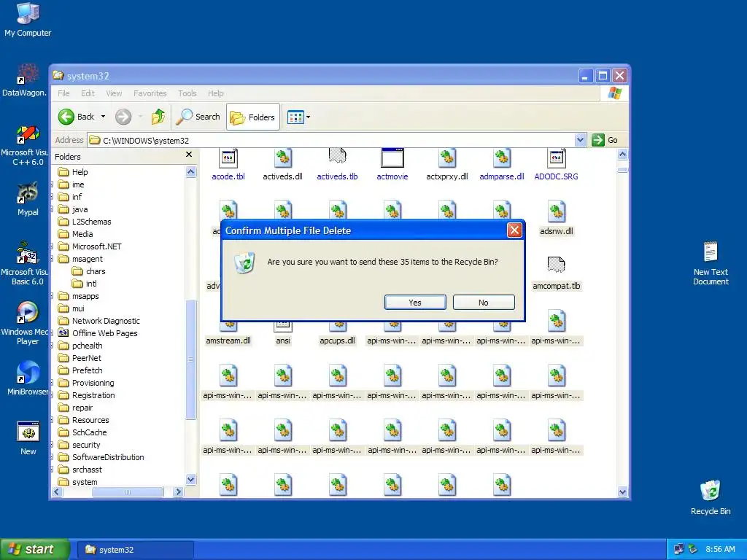The image size is (747, 560).
Task: Select the actmovie application icon
Action: coord(392,158)
